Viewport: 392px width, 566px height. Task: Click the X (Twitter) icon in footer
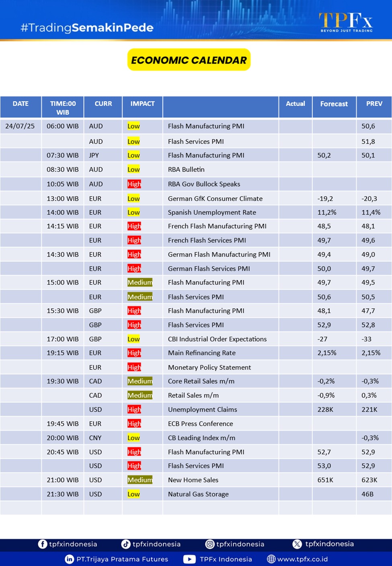click(297, 544)
